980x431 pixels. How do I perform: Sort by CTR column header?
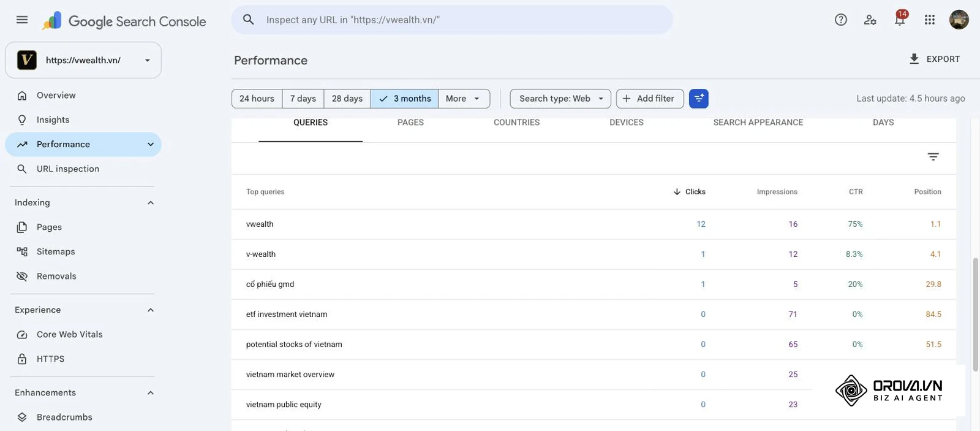(x=856, y=192)
